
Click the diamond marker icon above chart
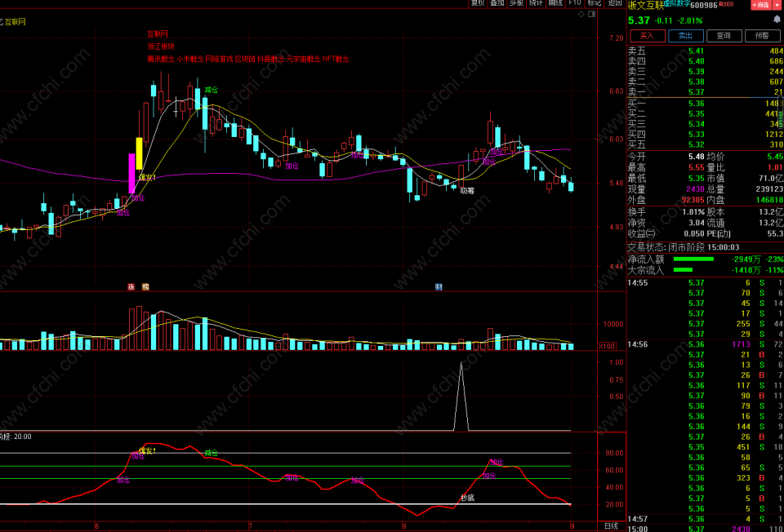[x=581, y=15]
